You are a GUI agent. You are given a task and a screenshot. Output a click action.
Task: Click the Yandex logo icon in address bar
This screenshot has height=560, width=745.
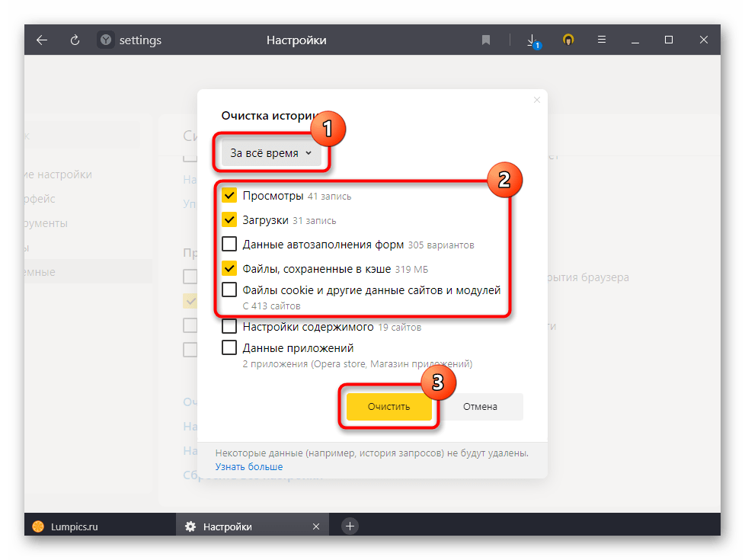click(x=106, y=40)
